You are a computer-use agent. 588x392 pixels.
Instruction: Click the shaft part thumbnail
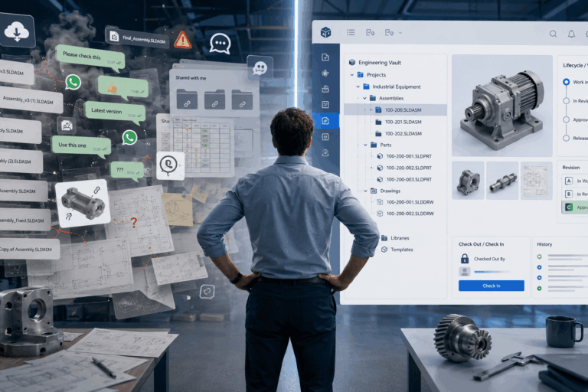click(x=502, y=181)
